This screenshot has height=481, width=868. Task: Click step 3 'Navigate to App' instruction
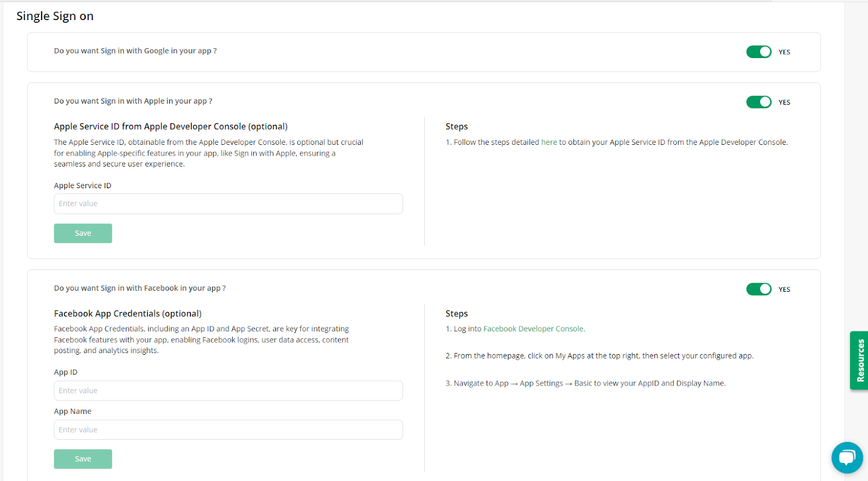pyautogui.click(x=585, y=383)
